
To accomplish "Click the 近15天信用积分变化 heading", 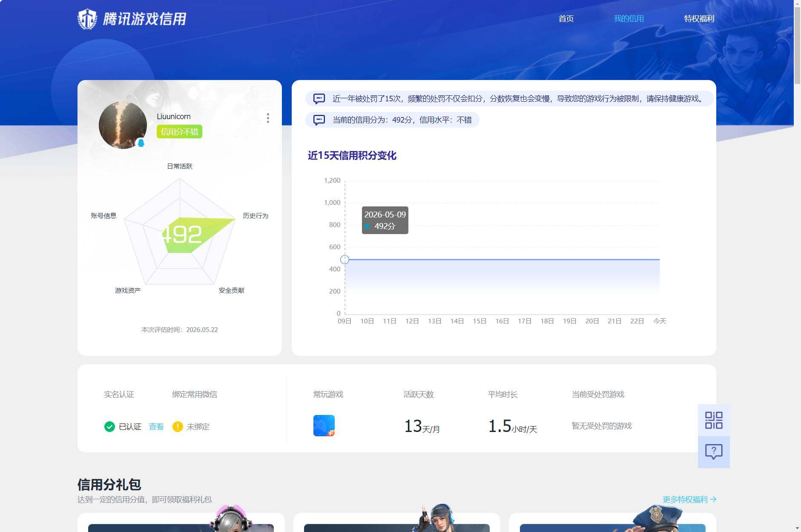I will 352,155.
